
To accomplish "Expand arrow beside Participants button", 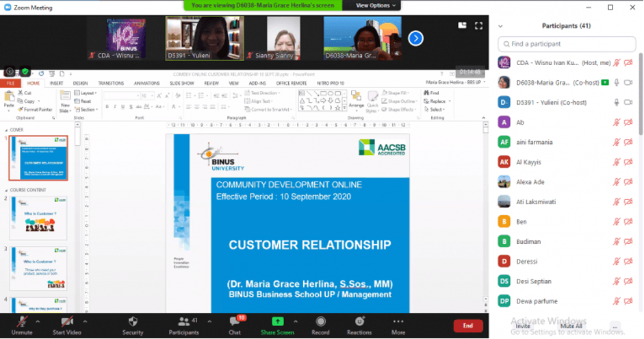I will click(209, 321).
